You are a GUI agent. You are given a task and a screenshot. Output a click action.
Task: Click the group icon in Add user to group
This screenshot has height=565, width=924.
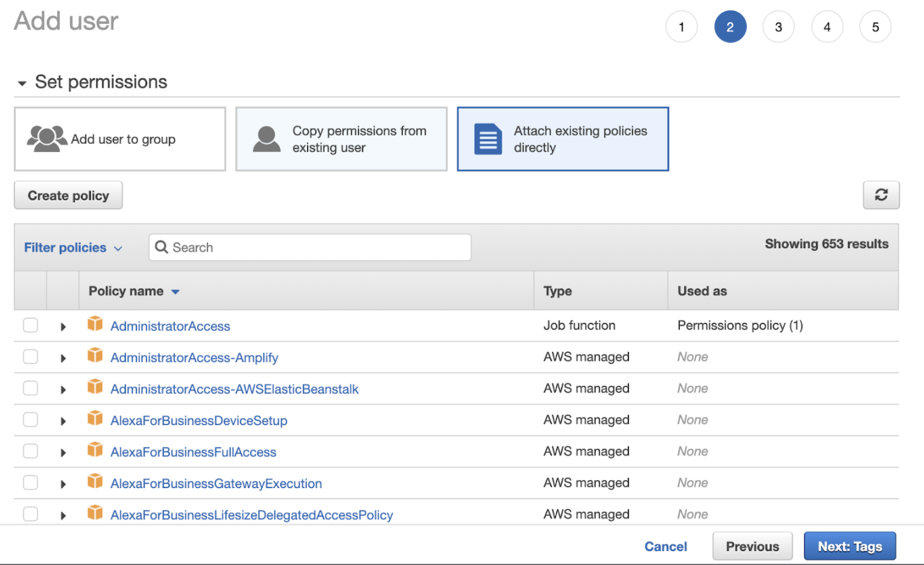[47, 139]
